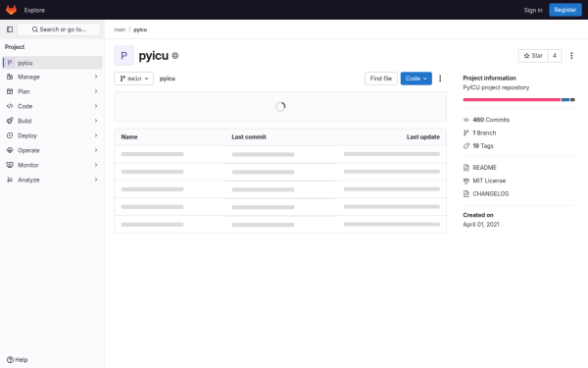Click the Find file button
588x368 pixels.
[x=380, y=79]
